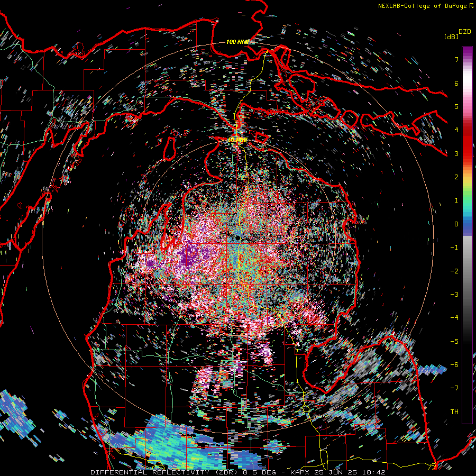The height and width of the screenshot is (476, 476).
Task: Click the 7 value on the color scale
Action: point(456,59)
